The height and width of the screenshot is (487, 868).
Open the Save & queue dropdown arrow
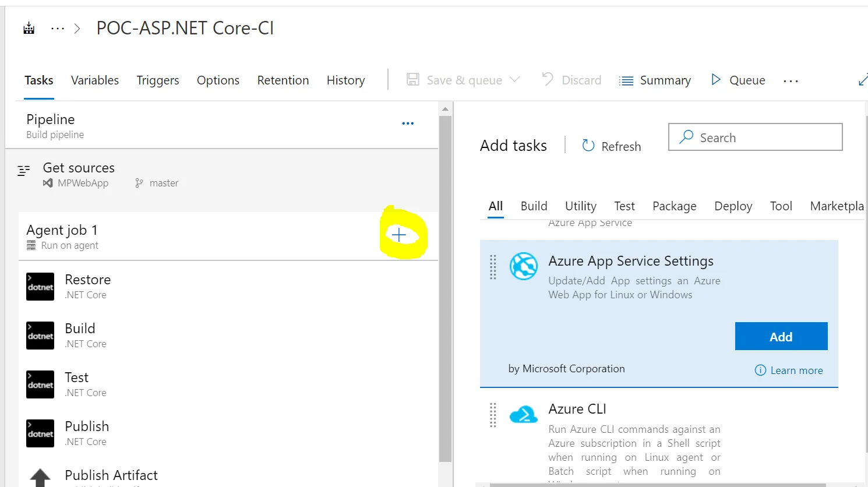point(514,80)
